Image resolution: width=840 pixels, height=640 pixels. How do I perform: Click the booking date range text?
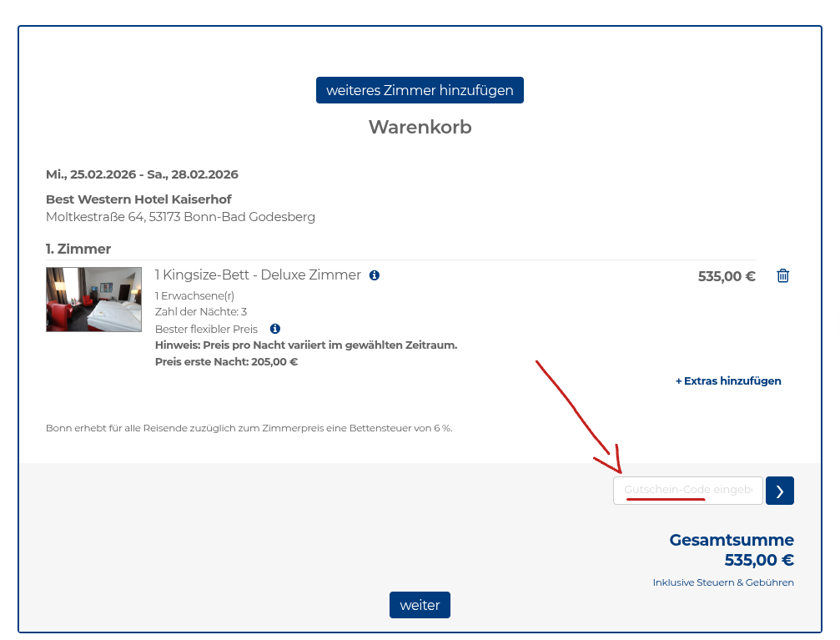point(142,174)
